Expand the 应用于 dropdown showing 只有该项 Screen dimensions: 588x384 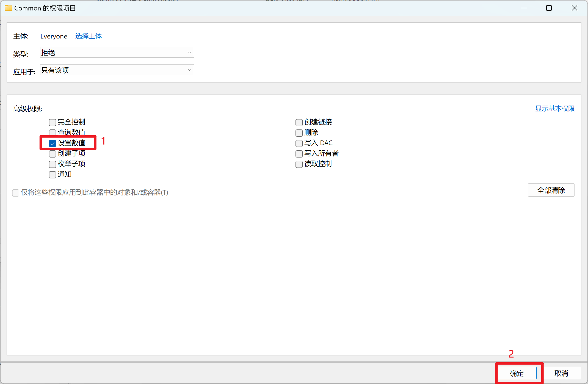tap(117, 70)
